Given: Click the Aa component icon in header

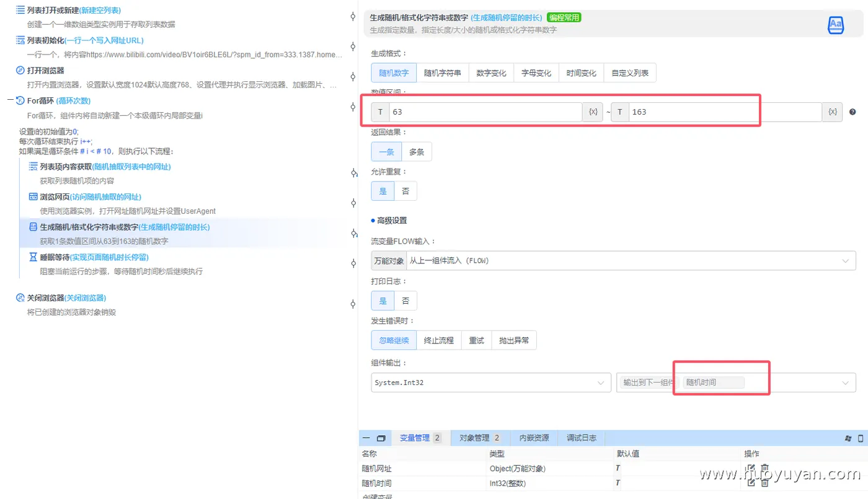Looking at the screenshot, I should (x=836, y=25).
